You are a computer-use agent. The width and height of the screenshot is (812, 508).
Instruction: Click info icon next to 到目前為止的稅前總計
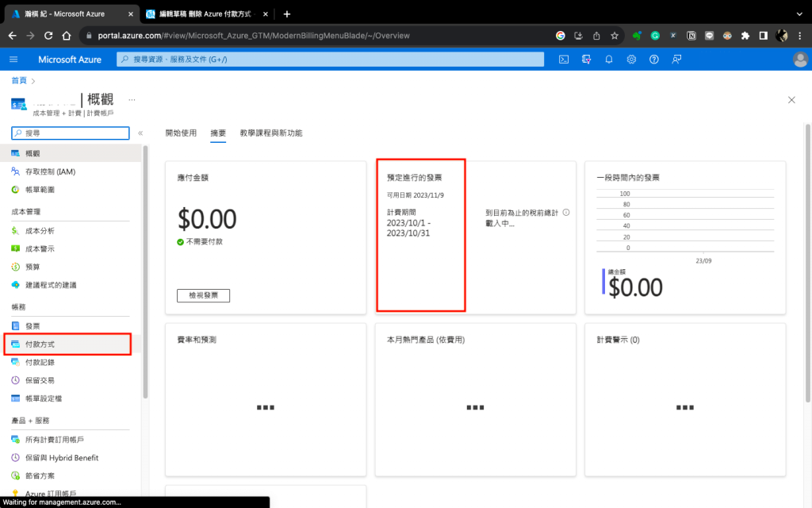[566, 213]
